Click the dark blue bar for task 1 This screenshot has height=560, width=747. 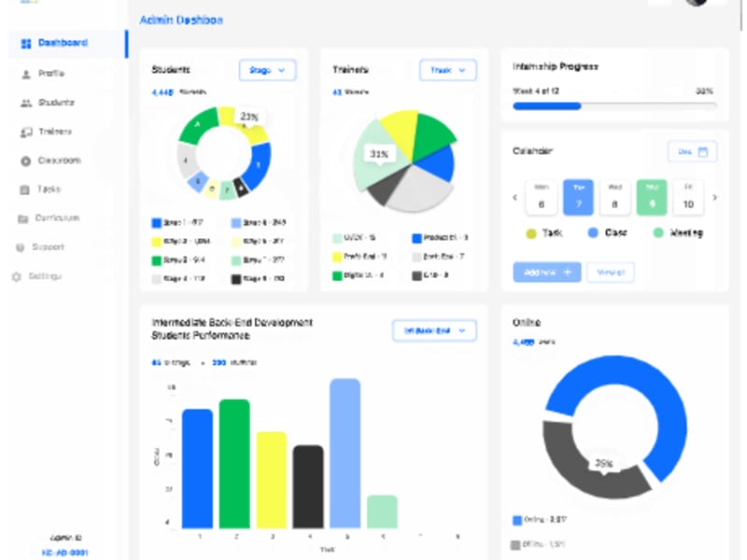[197, 469]
